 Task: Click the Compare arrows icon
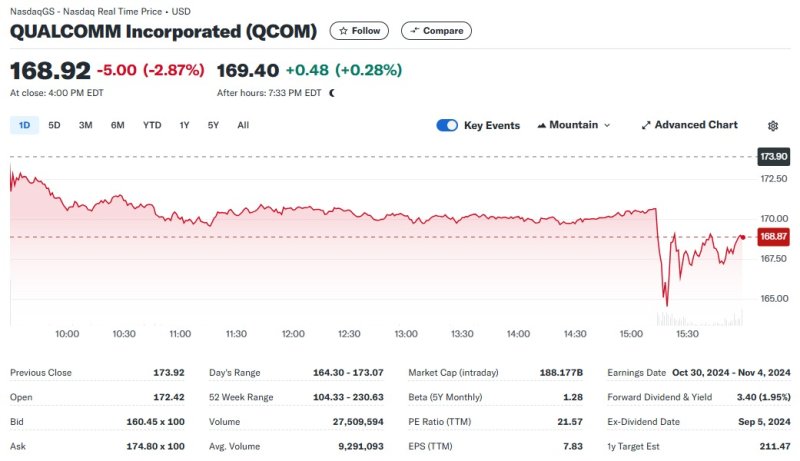(414, 31)
